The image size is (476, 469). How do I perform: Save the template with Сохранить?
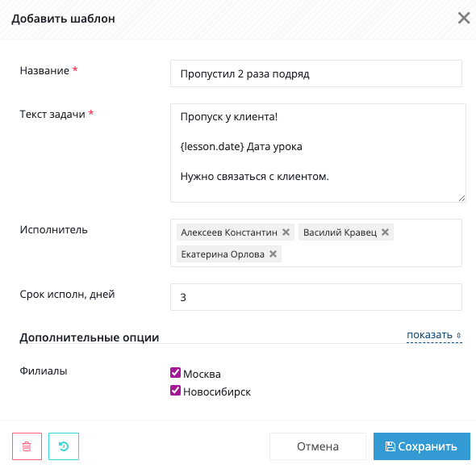pyautogui.click(x=422, y=446)
